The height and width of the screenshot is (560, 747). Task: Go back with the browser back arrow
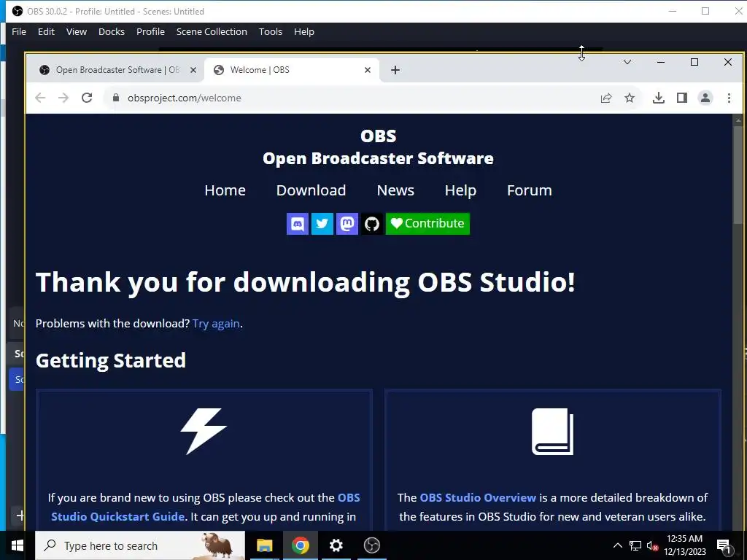40,98
